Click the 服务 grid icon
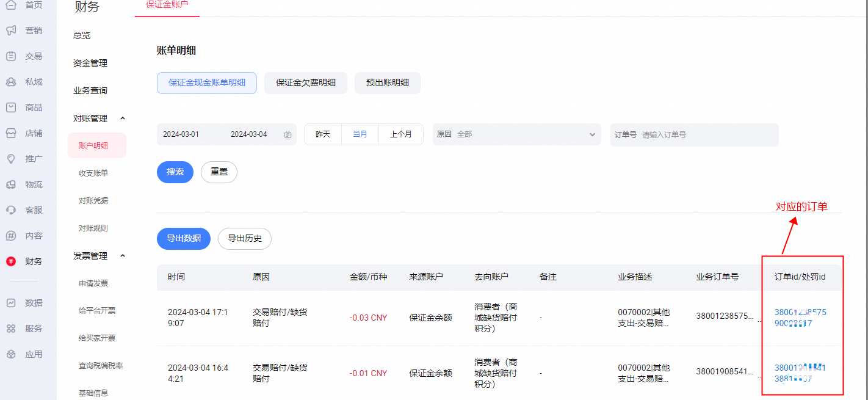Viewport: 868px width, 400px height. 11,329
